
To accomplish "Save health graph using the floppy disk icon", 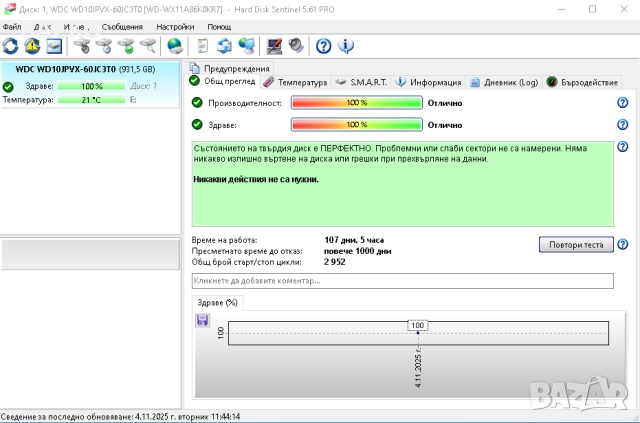I will [203, 320].
